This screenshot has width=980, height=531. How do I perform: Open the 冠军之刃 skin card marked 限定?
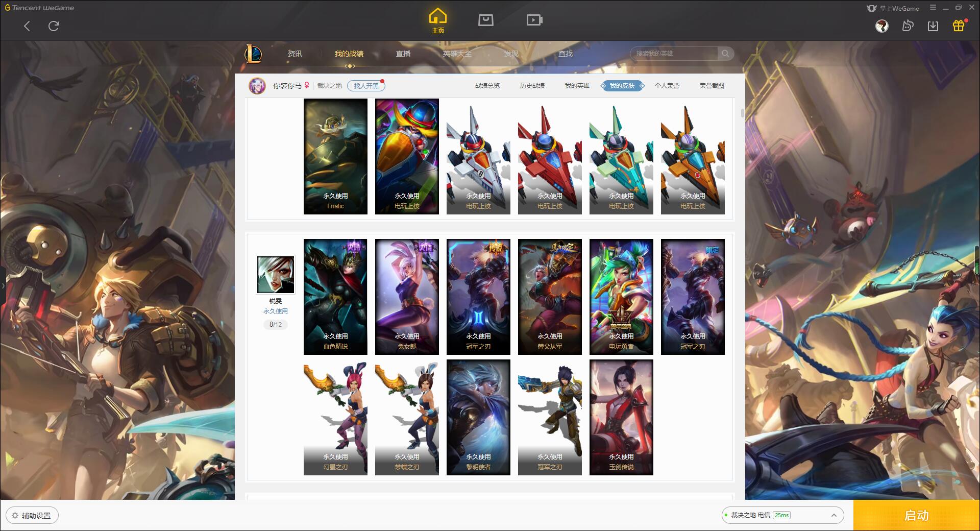click(x=693, y=297)
